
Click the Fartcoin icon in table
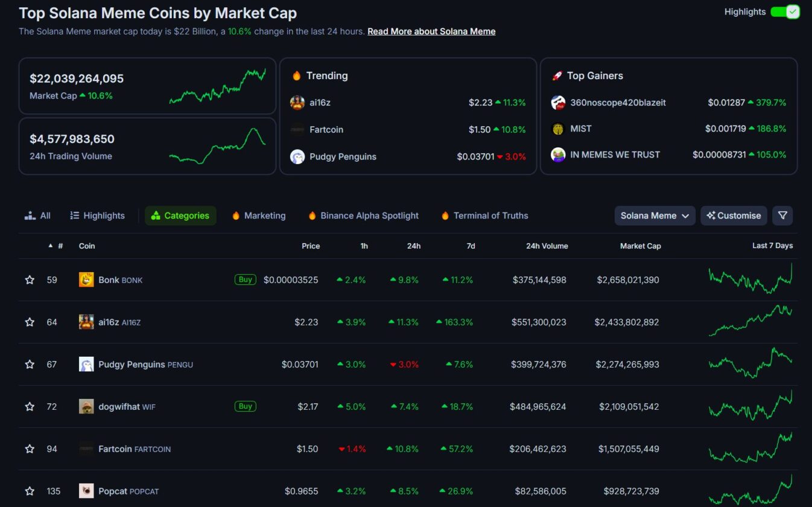[86, 448]
